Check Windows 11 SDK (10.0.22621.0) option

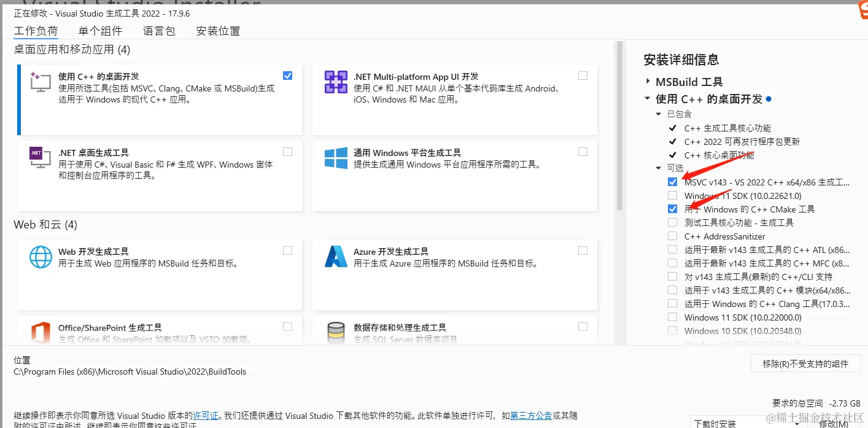pyautogui.click(x=673, y=195)
